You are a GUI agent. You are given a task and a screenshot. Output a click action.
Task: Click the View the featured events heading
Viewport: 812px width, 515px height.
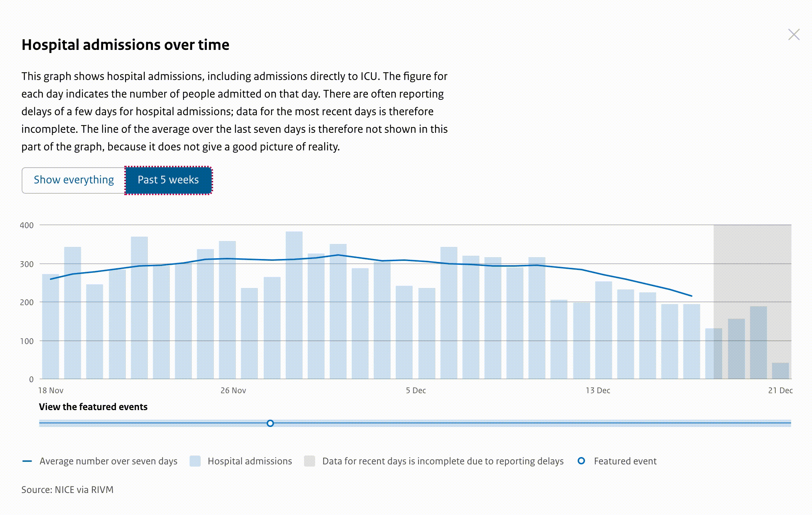(x=93, y=407)
